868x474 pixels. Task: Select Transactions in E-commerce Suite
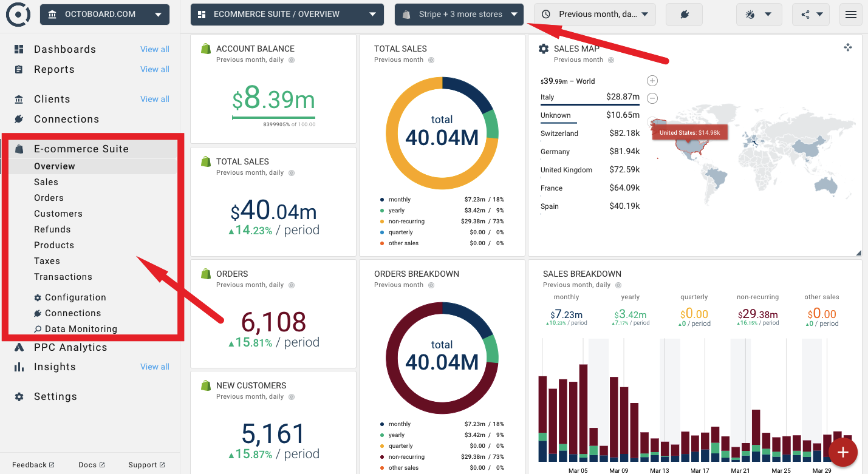click(63, 277)
